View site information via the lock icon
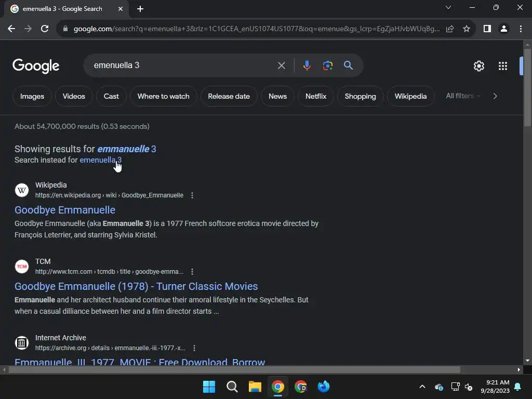Screen dimensions: 532x399 (65, 29)
